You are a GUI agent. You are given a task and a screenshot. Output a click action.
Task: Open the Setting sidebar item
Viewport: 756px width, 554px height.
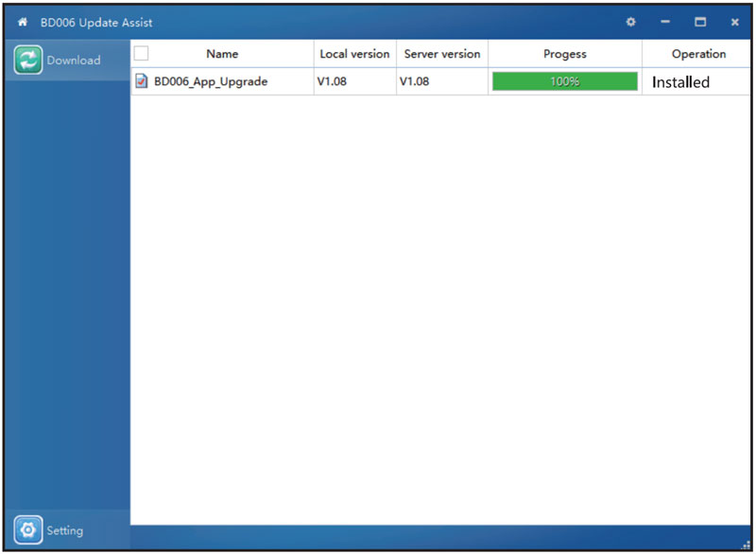tap(67, 529)
